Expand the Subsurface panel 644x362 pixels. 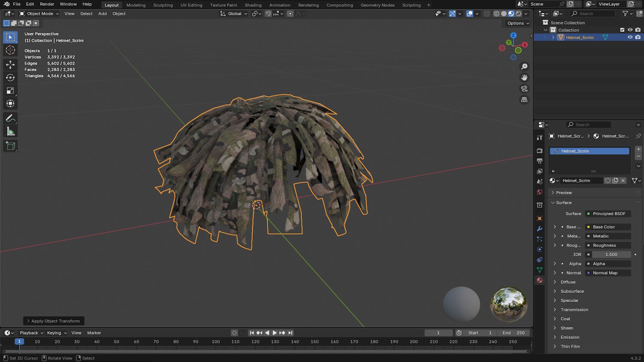click(x=572, y=291)
